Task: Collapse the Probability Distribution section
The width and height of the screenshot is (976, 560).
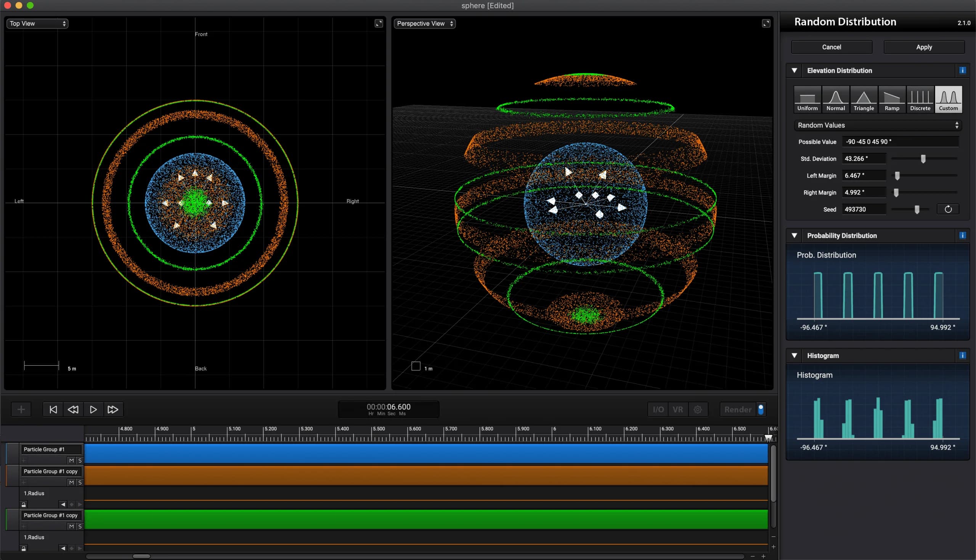Action: [x=795, y=235]
